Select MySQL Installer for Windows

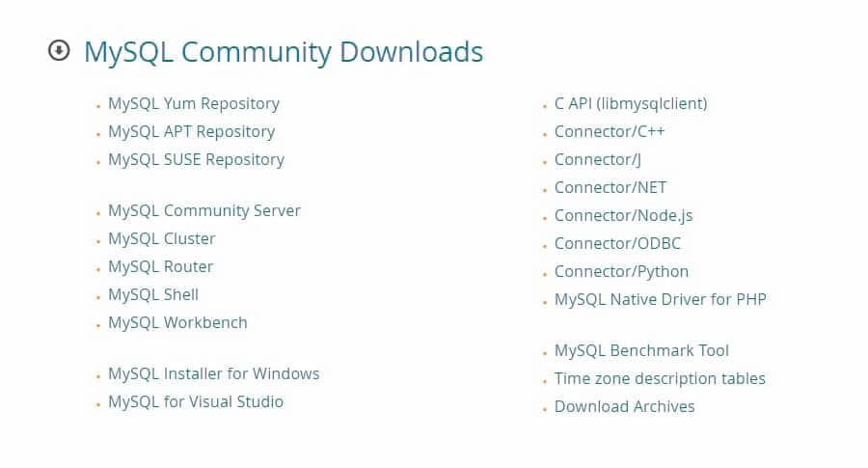(213, 373)
